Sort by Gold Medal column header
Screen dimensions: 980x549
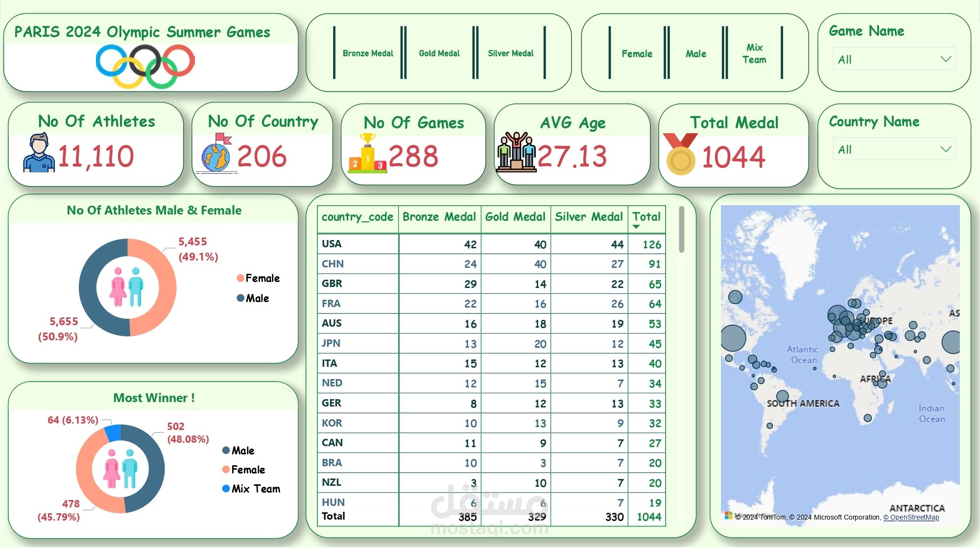pos(515,217)
